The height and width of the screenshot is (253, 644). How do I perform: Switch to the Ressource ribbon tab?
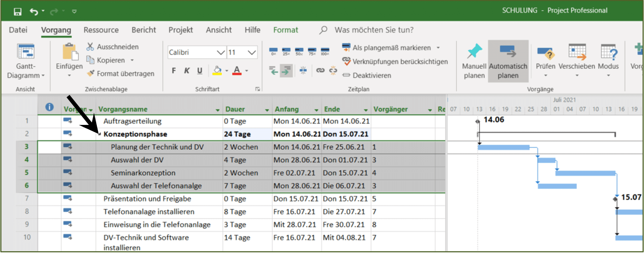pos(101,30)
